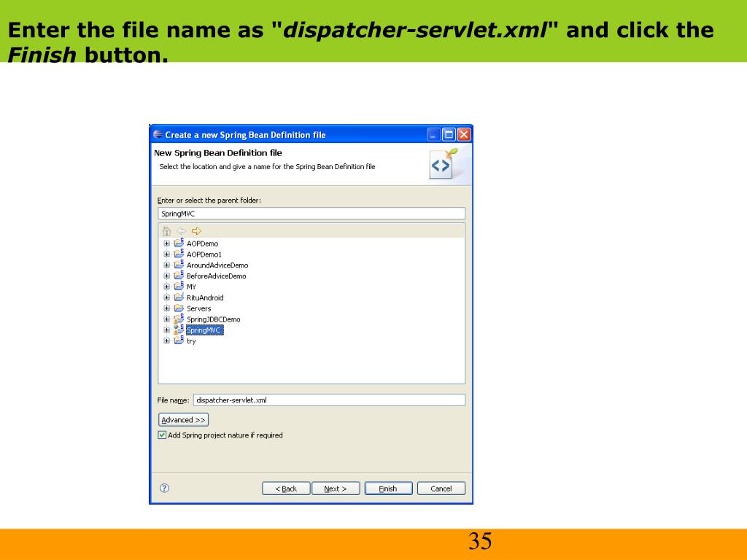Expand the Servers folder node
The height and width of the screenshot is (560, 747).
pyautogui.click(x=166, y=308)
